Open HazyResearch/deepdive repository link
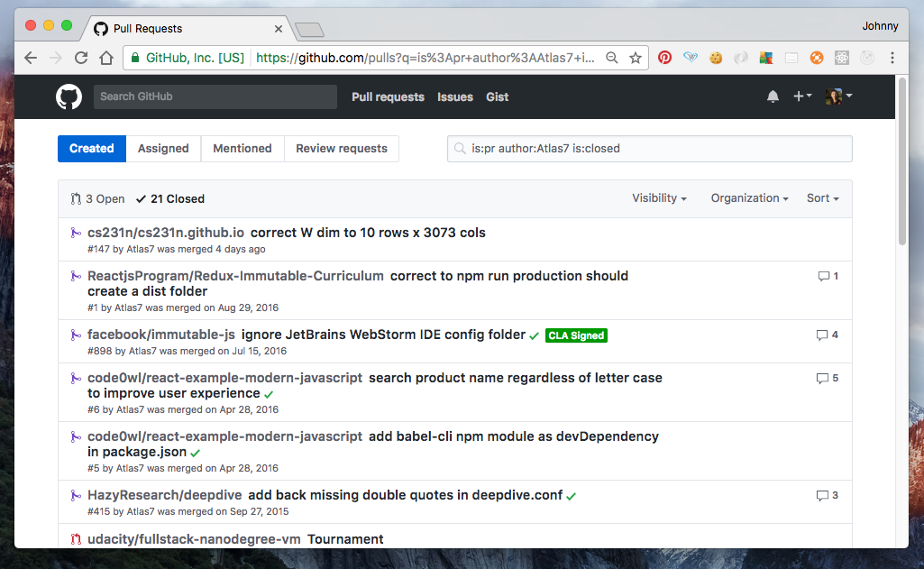Viewport: 924px width, 569px height. (x=164, y=495)
